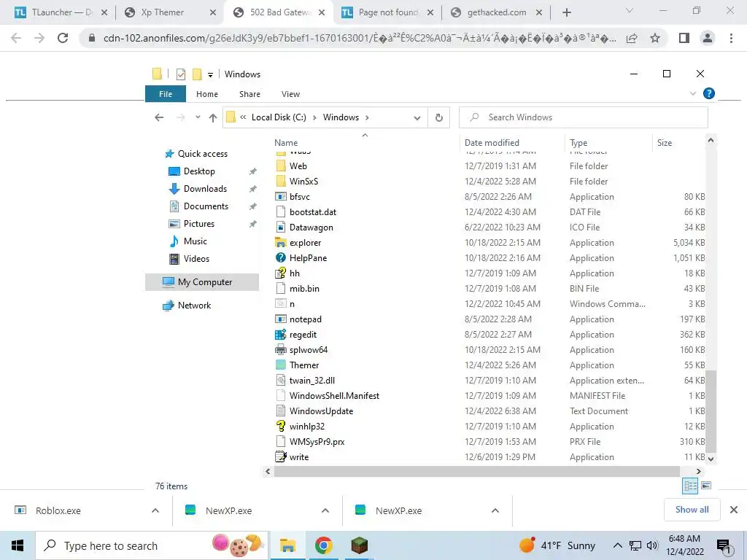The height and width of the screenshot is (560, 747).
Task: Close the downloads bar
Action: (x=734, y=510)
